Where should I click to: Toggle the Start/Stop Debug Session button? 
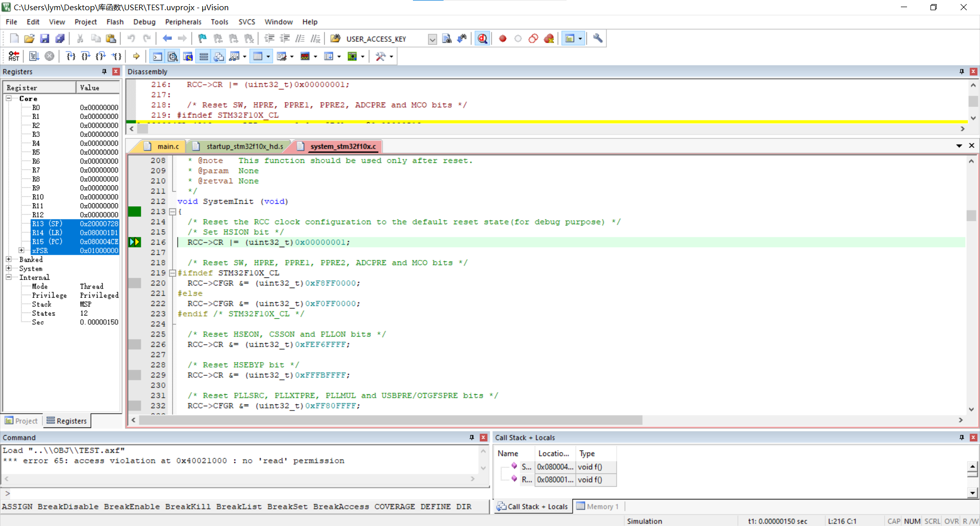coord(482,39)
